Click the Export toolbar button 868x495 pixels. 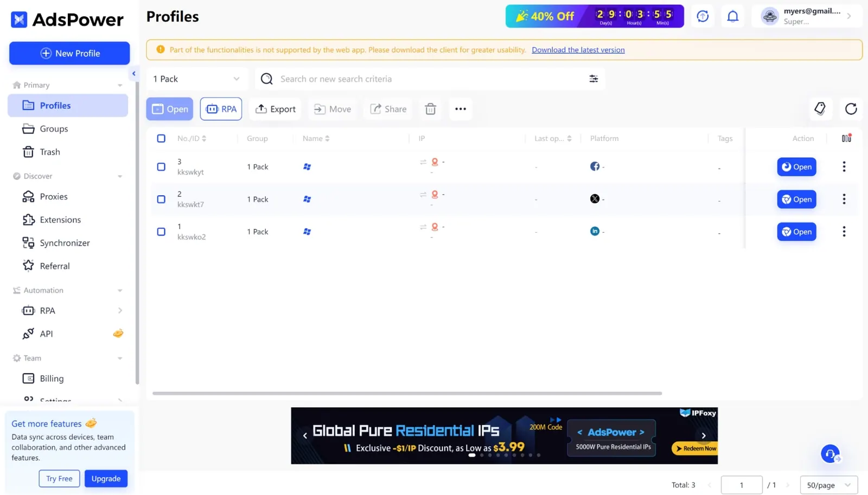276,109
